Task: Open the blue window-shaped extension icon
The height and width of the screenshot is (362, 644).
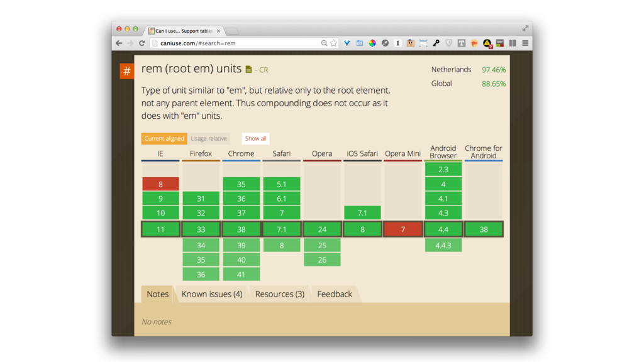Action: coord(360,43)
